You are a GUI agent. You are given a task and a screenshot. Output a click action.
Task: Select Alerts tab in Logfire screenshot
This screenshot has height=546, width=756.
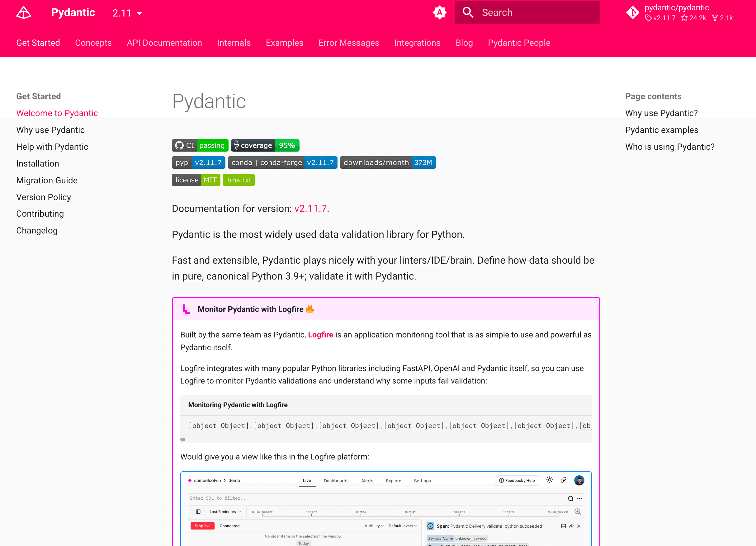tap(367, 481)
